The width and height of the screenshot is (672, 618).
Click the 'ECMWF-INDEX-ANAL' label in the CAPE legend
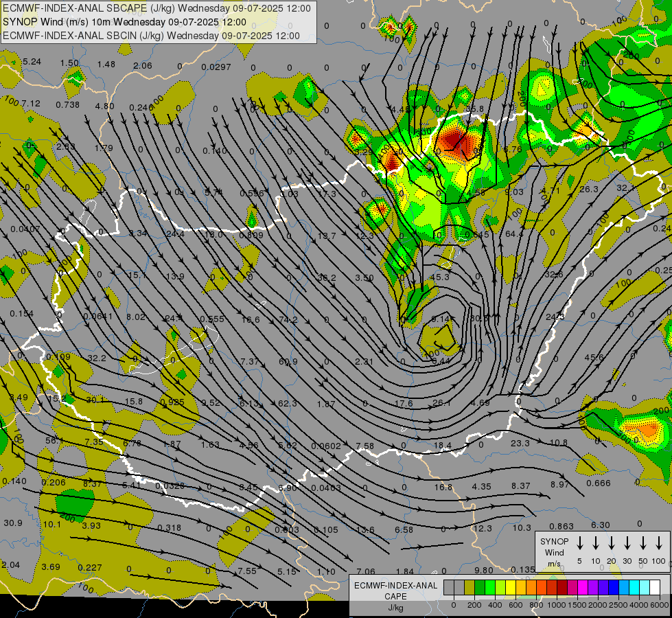coord(395,586)
